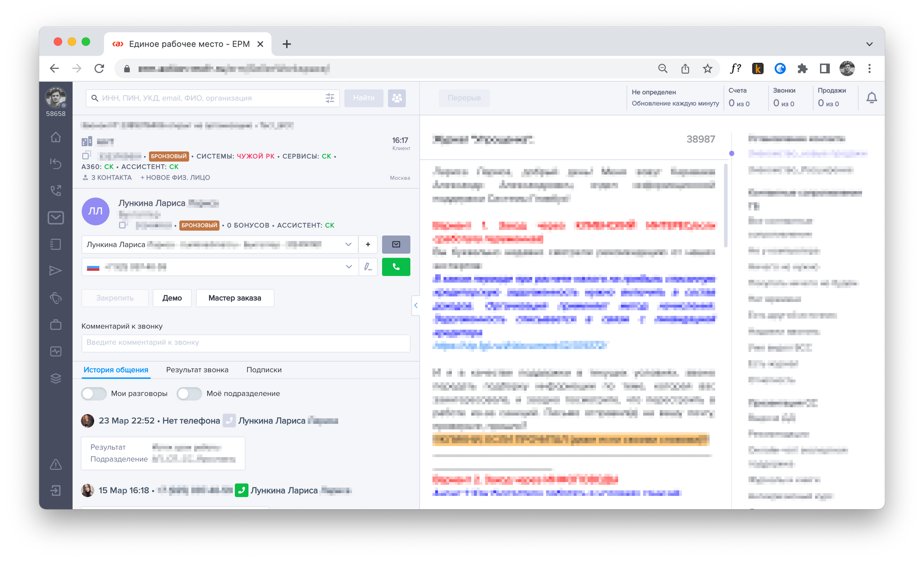This screenshot has width=924, height=561.
Task: Open the envelope mail icon in sidebar
Action: tap(56, 217)
